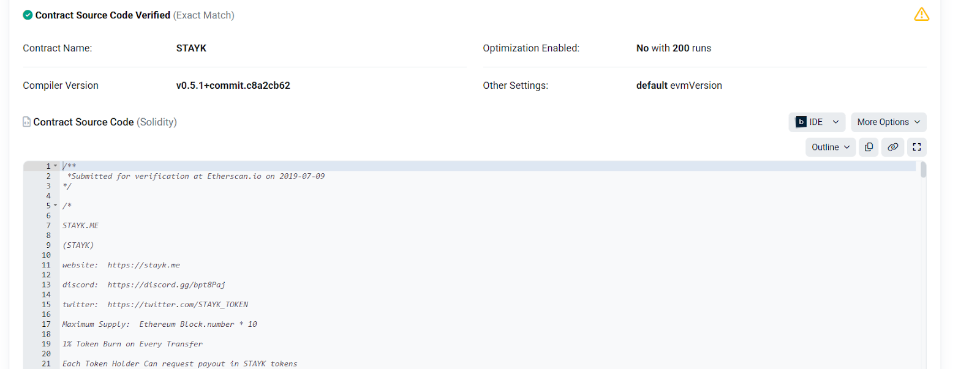Open the IDE dropdown menu
980x369 pixels.
pos(835,122)
